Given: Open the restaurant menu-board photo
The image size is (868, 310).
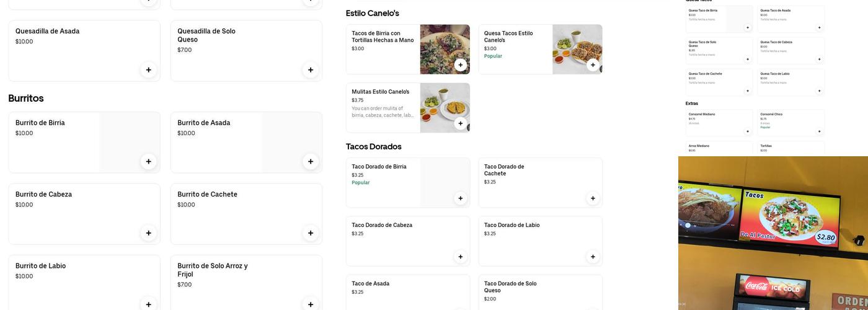Looking at the screenshot, I should click(x=773, y=232).
